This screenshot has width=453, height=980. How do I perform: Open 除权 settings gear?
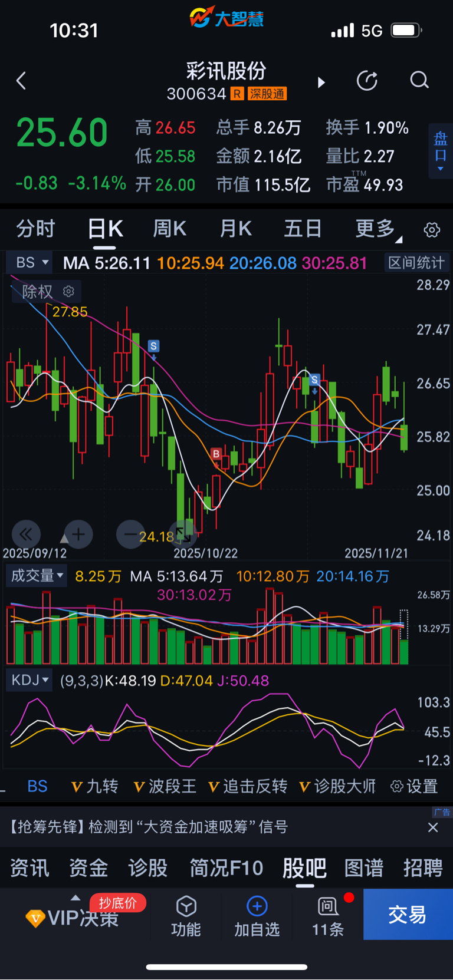click(68, 291)
